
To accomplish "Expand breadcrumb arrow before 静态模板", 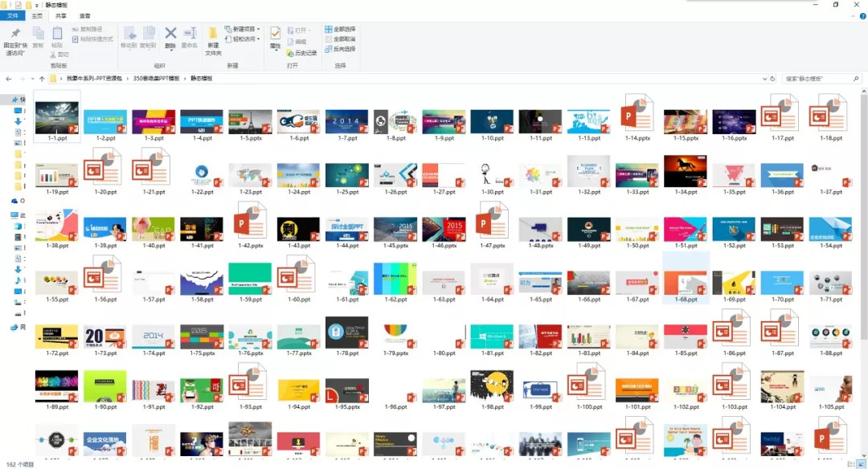I will [x=186, y=79].
